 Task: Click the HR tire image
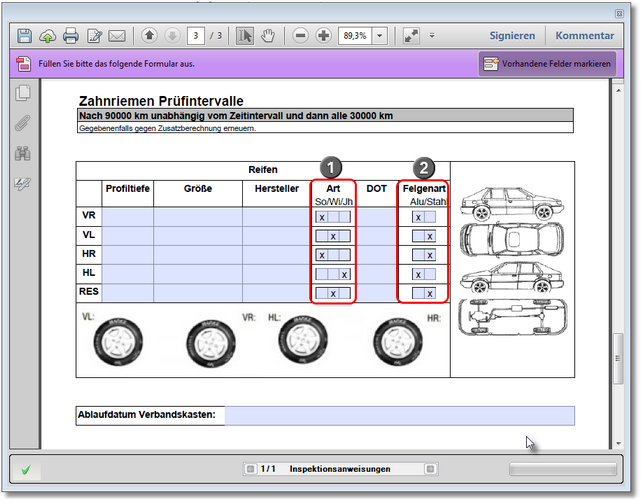click(x=398, y=342)
